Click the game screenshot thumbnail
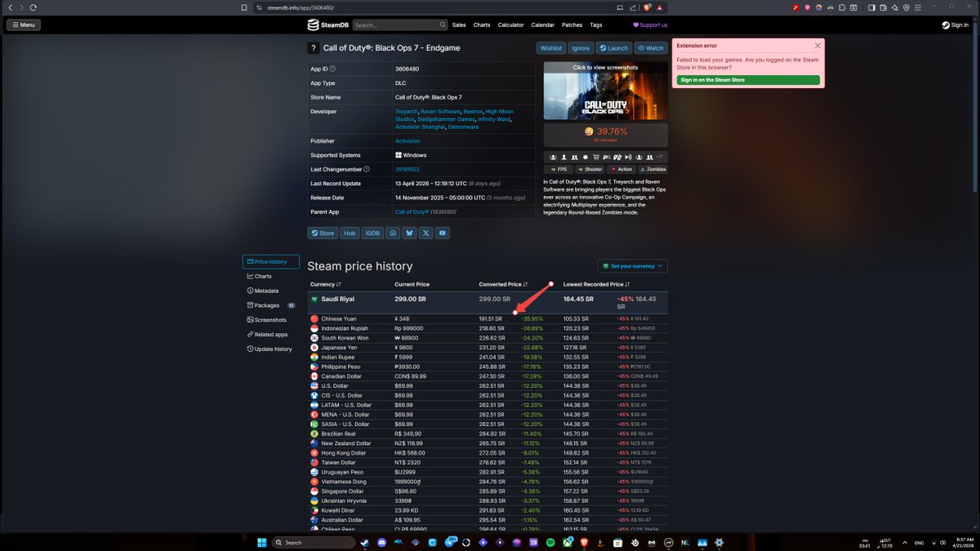The width and height of the screenshot is (980, 551). 605,91
